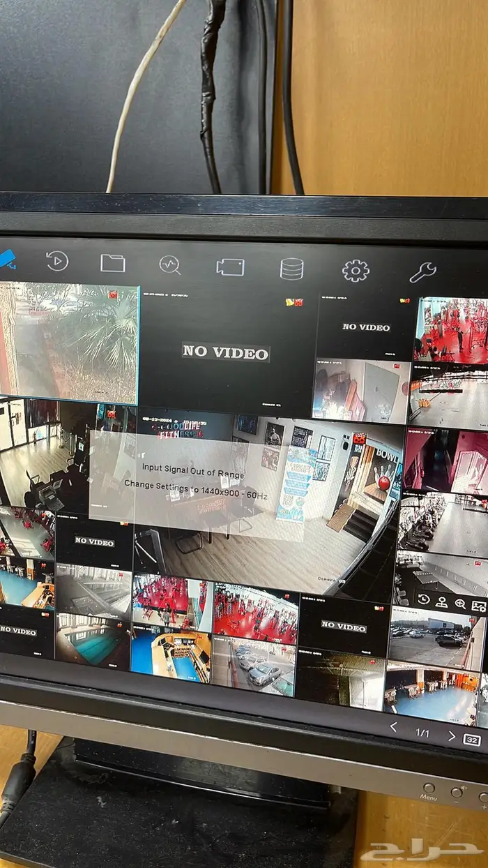Select the room feed below small NO VIDEO tile

tap(363, 391)
